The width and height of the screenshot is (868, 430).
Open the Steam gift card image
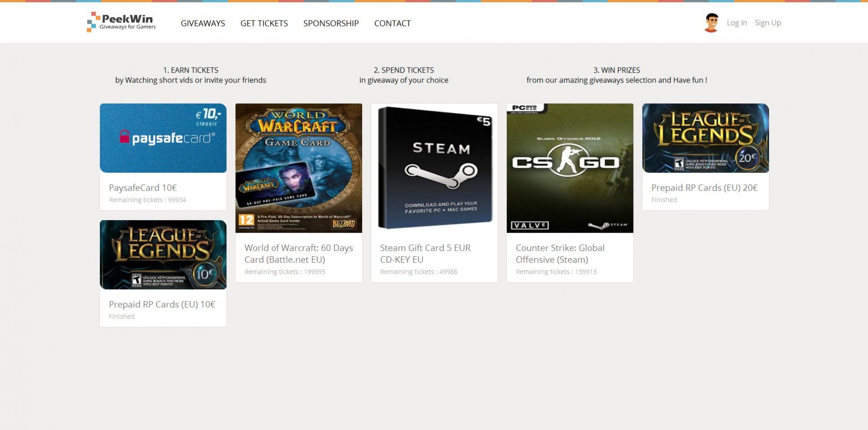[434, 168]
